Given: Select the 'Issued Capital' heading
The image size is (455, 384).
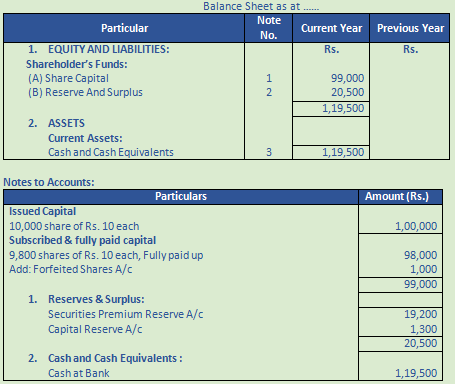Looking at the screenshot, I should 42,211.
